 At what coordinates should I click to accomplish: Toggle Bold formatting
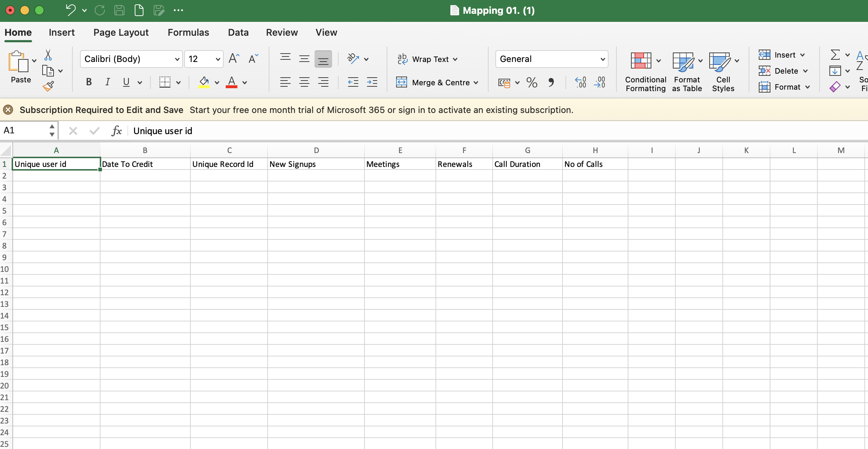pos(88,82)
